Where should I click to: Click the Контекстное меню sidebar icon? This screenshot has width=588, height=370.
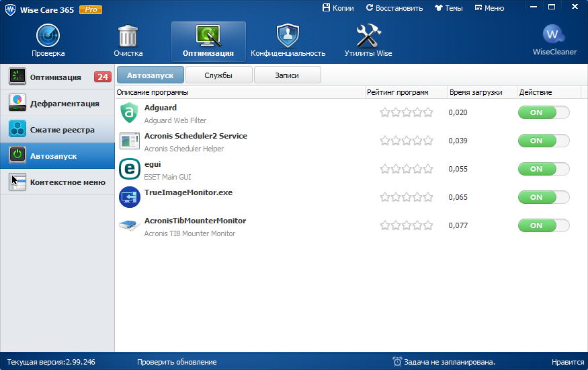[17, 182]
